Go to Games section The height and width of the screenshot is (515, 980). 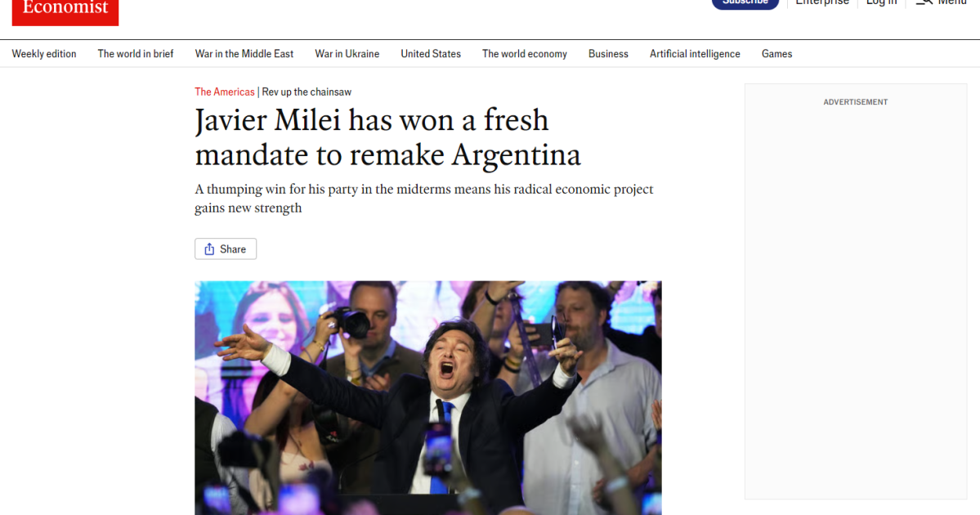776,54
